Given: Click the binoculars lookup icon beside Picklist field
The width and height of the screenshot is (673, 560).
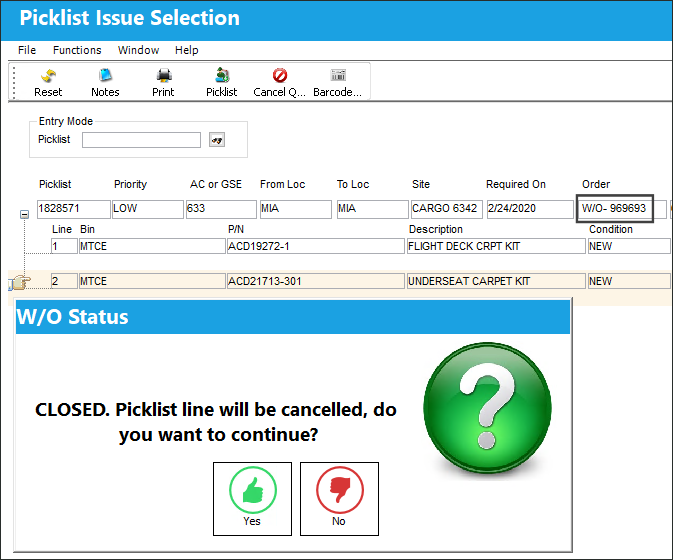Looking at the screenshot, I should pos(217,140).
